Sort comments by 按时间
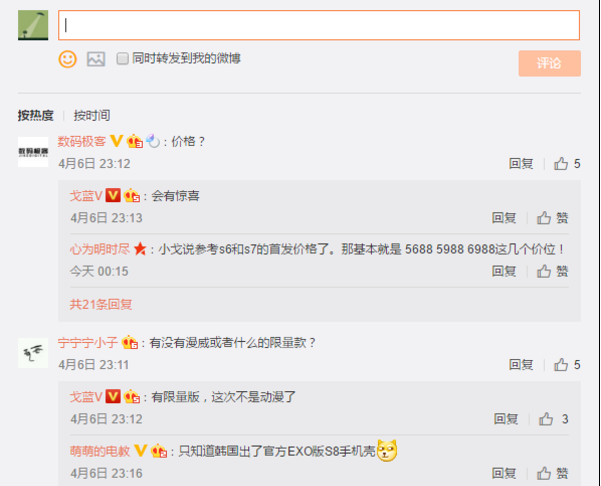 [x=92, y=115]
